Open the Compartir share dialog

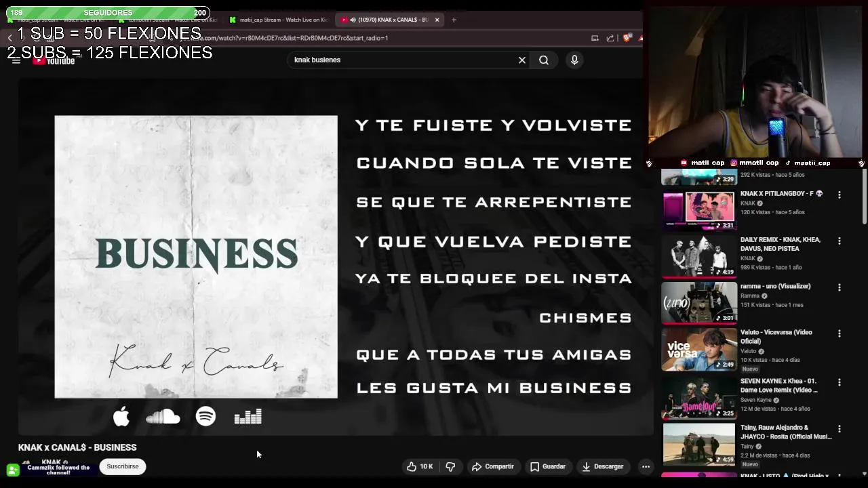pos(493,466)
